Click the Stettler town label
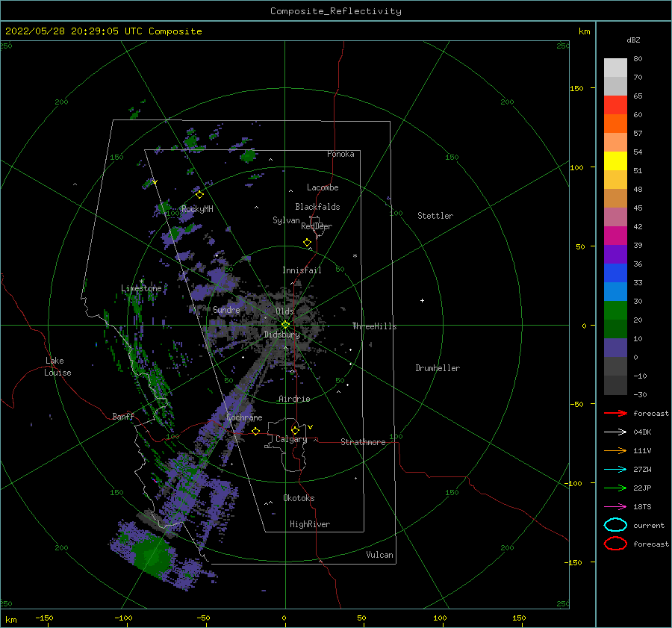 [x=435, y=216]
